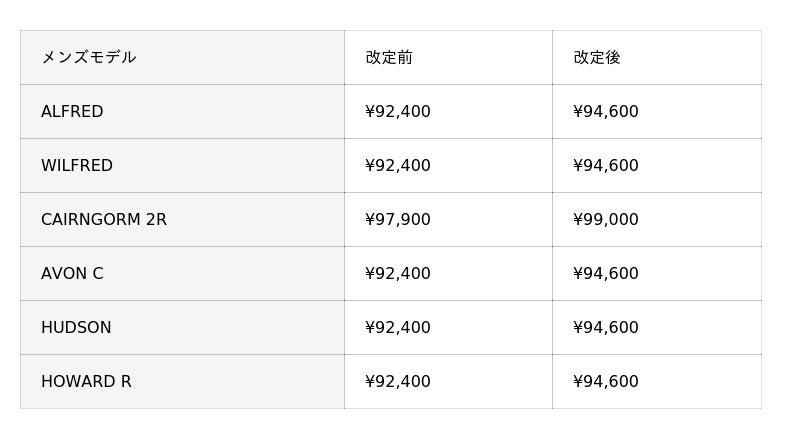
Task: Select HUDSON's pre-revision price cell
Action: point(398,328)
